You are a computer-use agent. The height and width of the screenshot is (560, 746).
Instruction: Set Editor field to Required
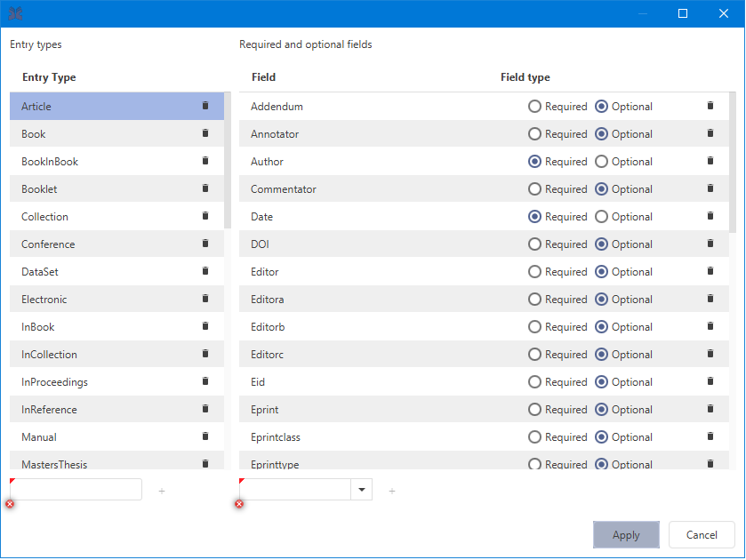point(534,272)
